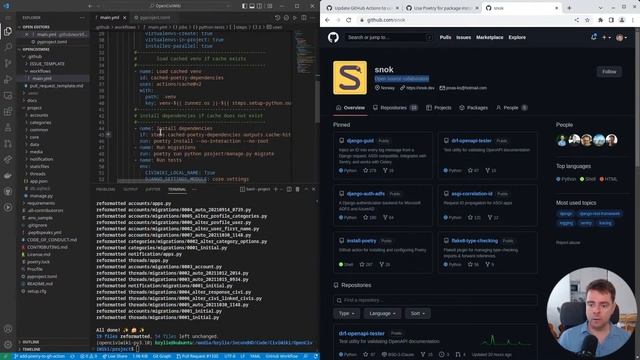Screen dimensions: 640x360
Task: Select the PROBLEMS panel tab
Action: point(105,189)
